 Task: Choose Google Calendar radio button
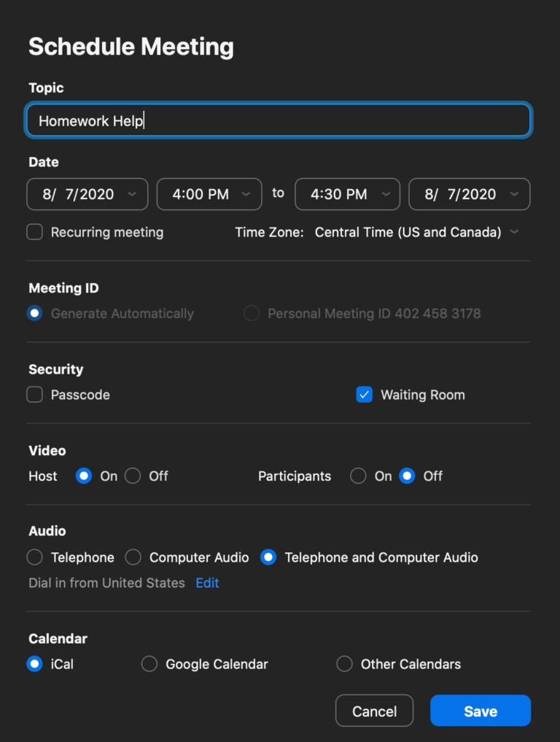click(149, 664)
